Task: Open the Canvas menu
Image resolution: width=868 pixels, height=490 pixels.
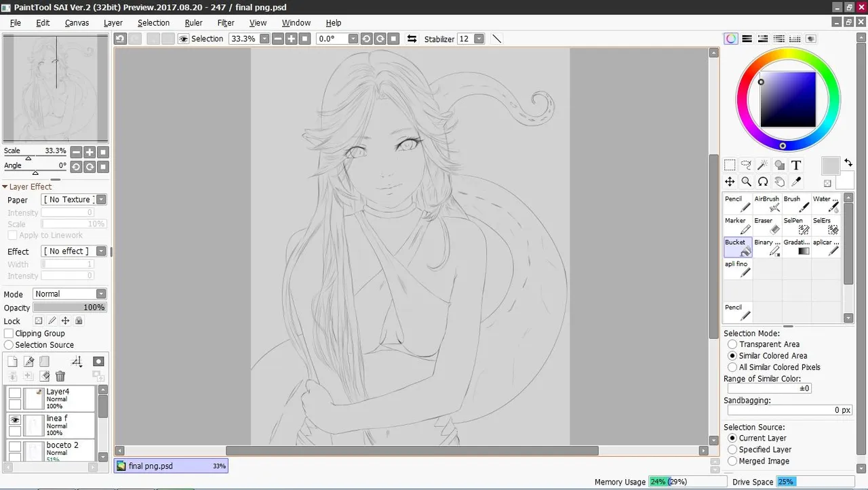Action: click(x=77, y=22)
